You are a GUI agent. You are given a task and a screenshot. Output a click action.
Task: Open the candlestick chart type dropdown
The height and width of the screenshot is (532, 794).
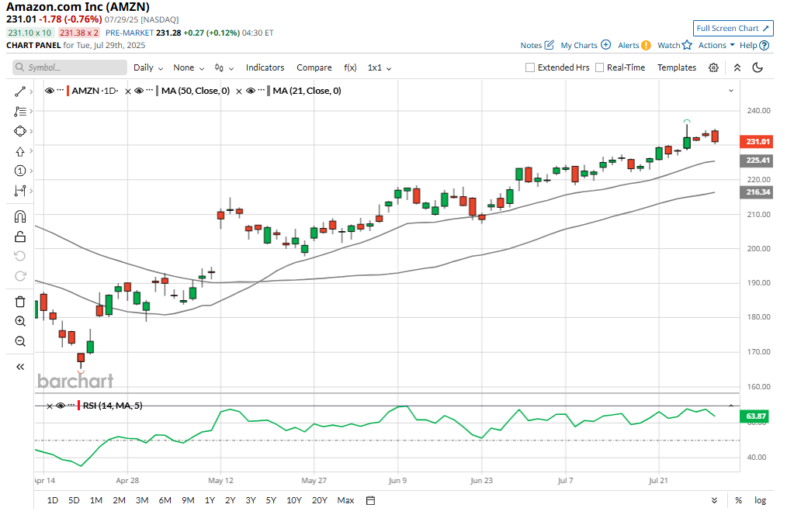[224, 67]
